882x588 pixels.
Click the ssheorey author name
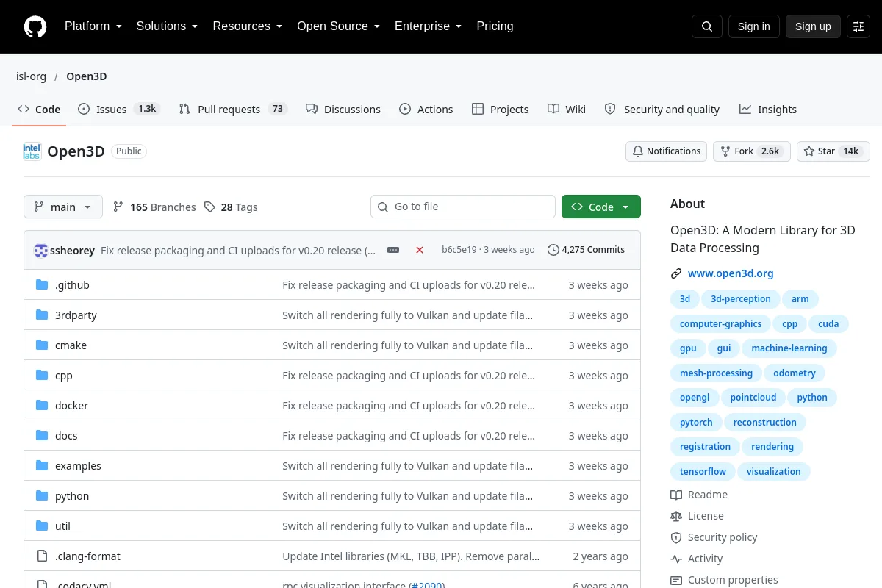pos(73,251)
